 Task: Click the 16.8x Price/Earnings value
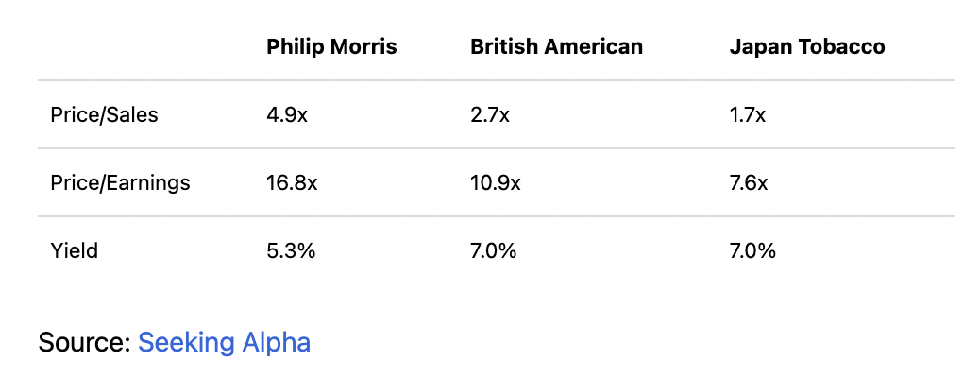292,182
